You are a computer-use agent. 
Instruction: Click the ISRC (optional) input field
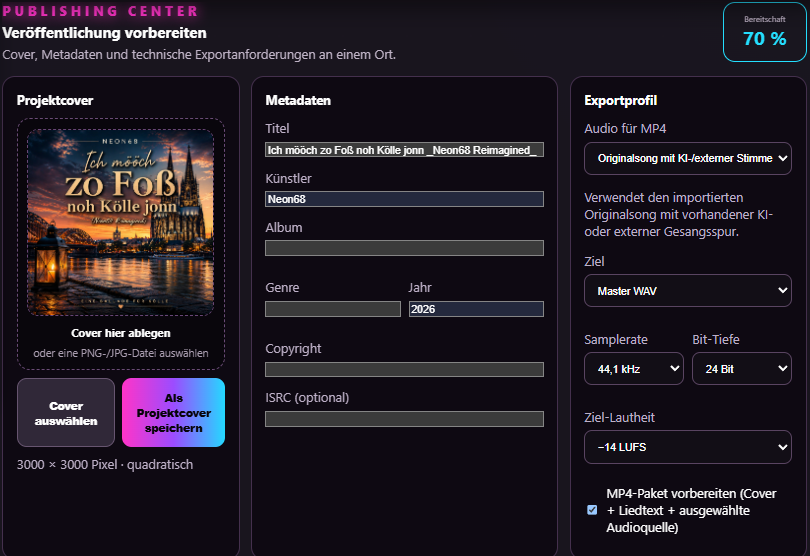[x=404, y=419]
